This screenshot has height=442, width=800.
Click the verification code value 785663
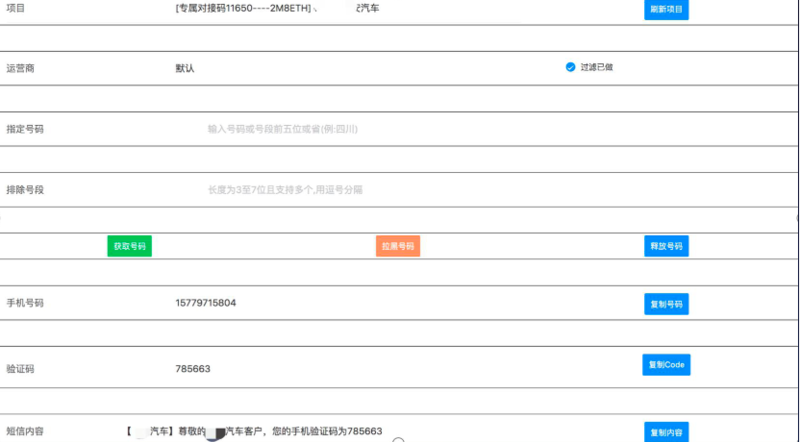pos(193,369)
